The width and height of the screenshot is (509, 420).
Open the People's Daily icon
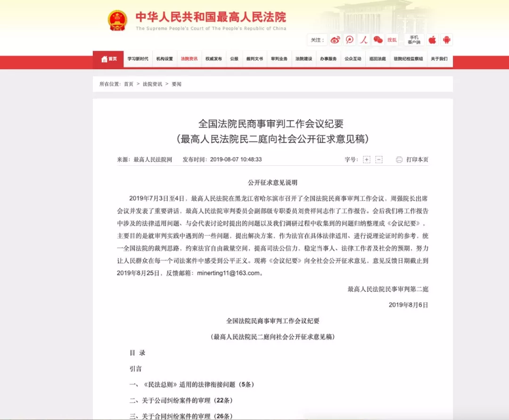point(363,40)
